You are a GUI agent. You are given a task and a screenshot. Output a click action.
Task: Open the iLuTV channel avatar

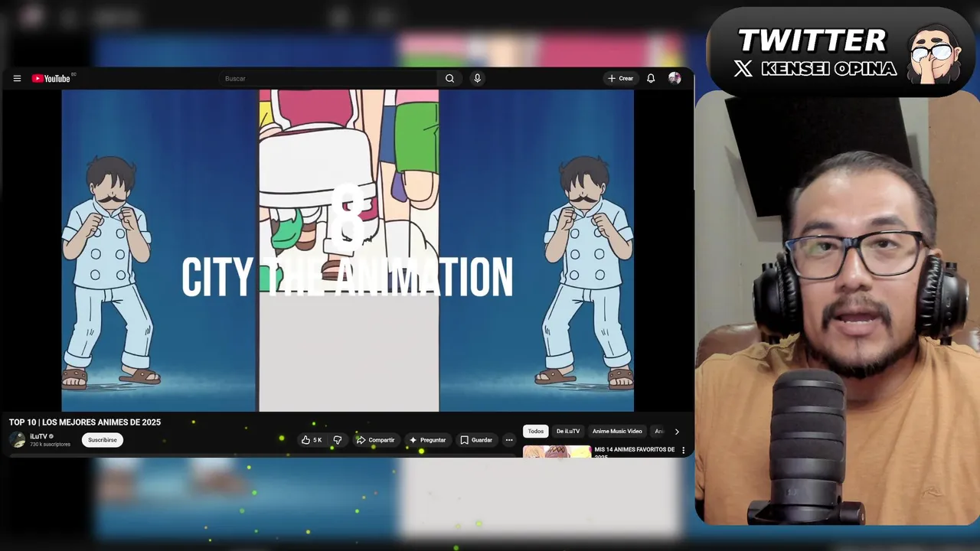click(18, 440)
